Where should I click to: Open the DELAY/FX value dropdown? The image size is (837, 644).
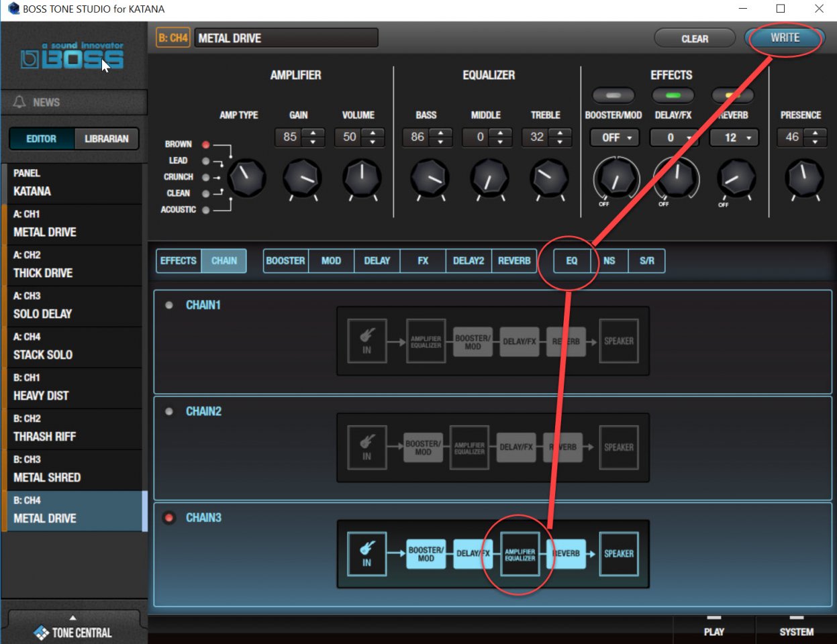tap(675, 138)
